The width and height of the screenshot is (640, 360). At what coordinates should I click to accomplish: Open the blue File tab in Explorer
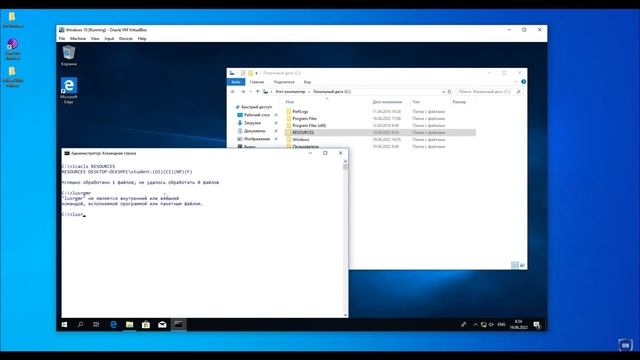click(236, 82)
